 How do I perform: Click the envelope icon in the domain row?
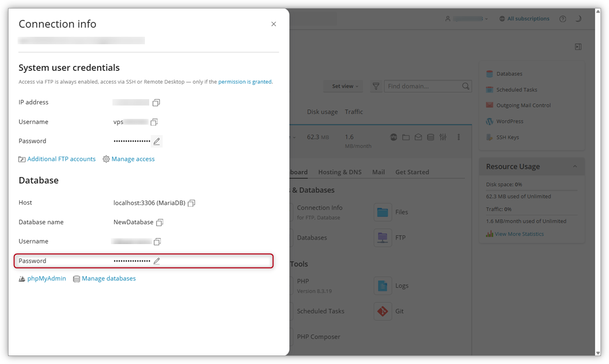[418, 137]
